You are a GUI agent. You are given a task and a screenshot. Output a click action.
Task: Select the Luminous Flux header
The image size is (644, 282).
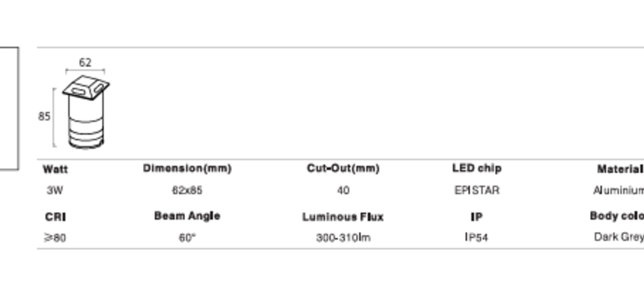pos(343,217)
